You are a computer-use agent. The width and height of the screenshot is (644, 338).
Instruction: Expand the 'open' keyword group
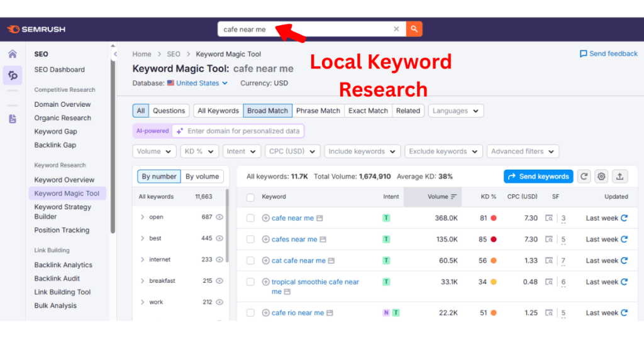pyautogui.click(x=143, y=217)
